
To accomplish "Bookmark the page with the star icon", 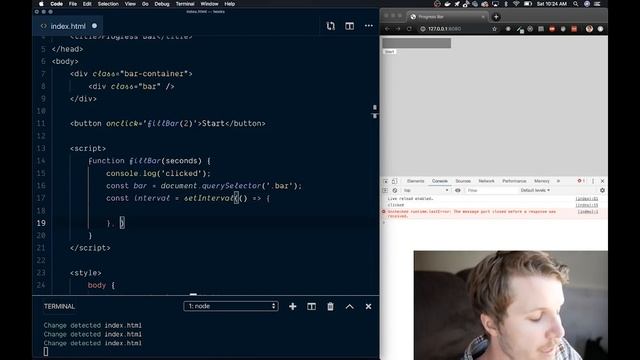I will (494, 29).
